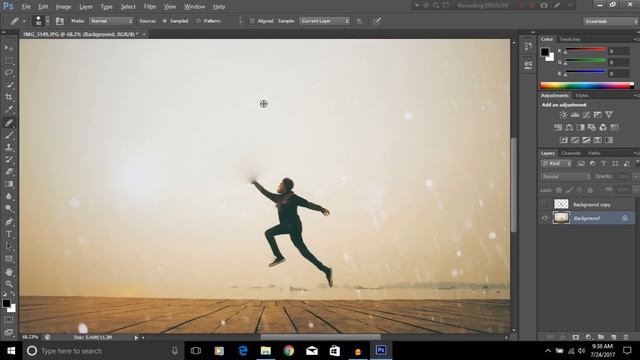Select the Eraser tool
Screen dimensions: 640x360
(9, 171)
